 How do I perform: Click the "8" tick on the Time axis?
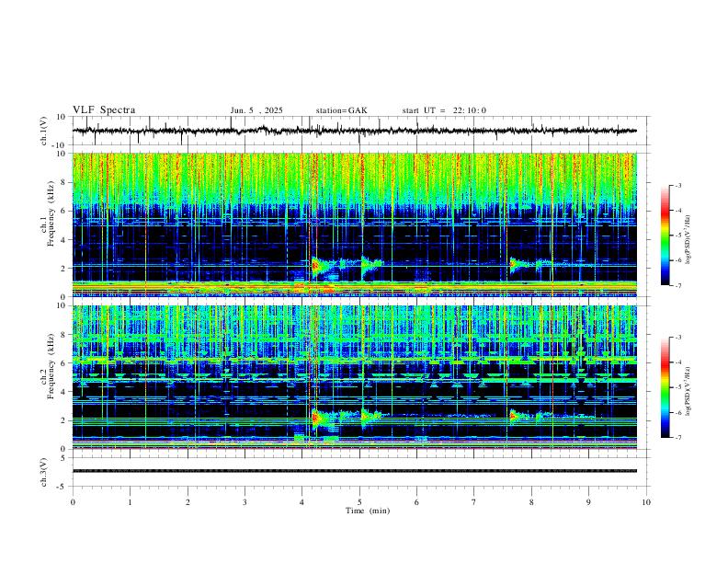point(531,502)
